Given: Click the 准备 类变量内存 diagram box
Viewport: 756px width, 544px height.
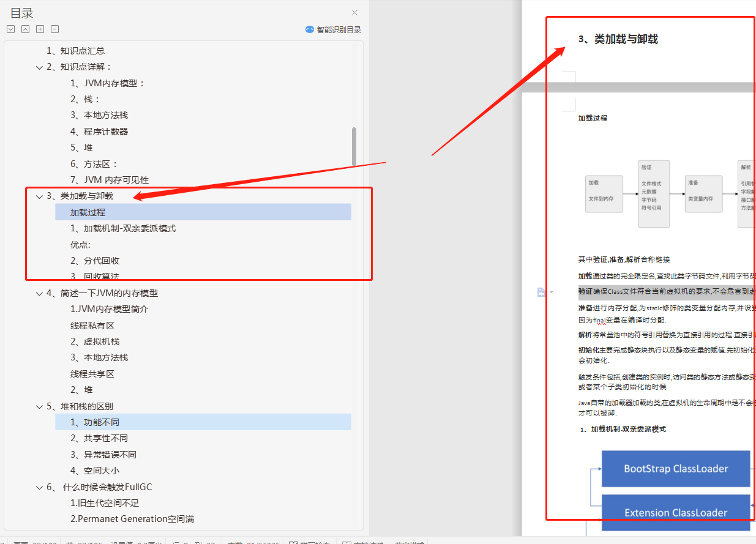Looking at the screenshot, I should tap(703, 194).
